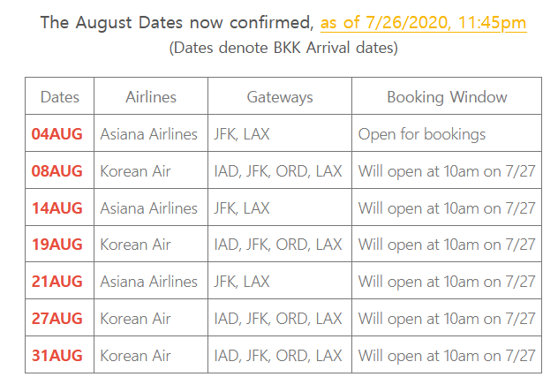Click the 21AUG date entry
The height and width of the screenshot is (392, 558).
[57, 282]
